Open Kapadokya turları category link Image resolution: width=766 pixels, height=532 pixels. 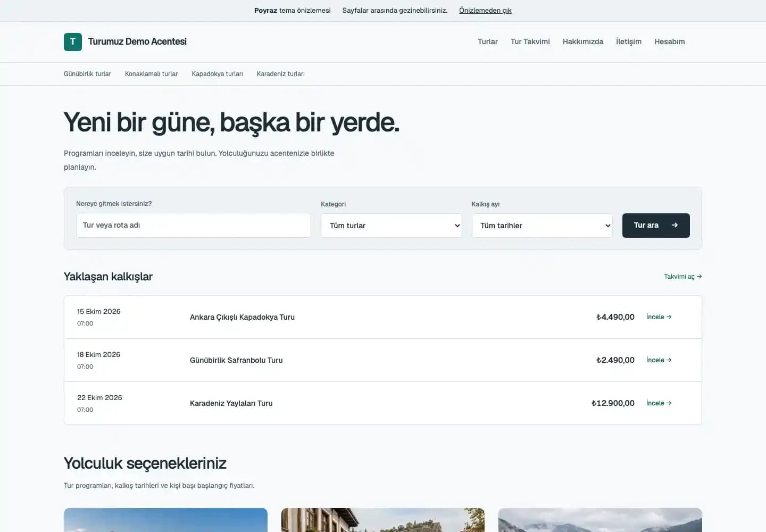coord(217,74)
